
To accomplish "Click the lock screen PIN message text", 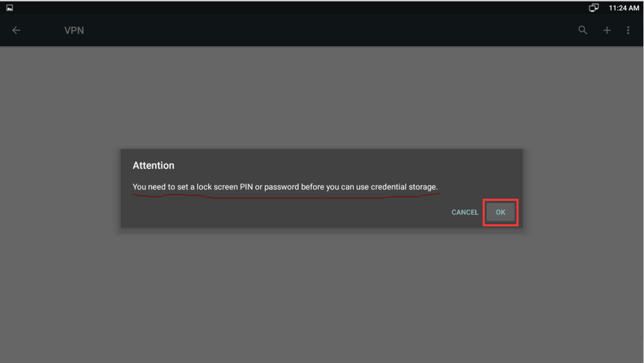I will (285, 187).
